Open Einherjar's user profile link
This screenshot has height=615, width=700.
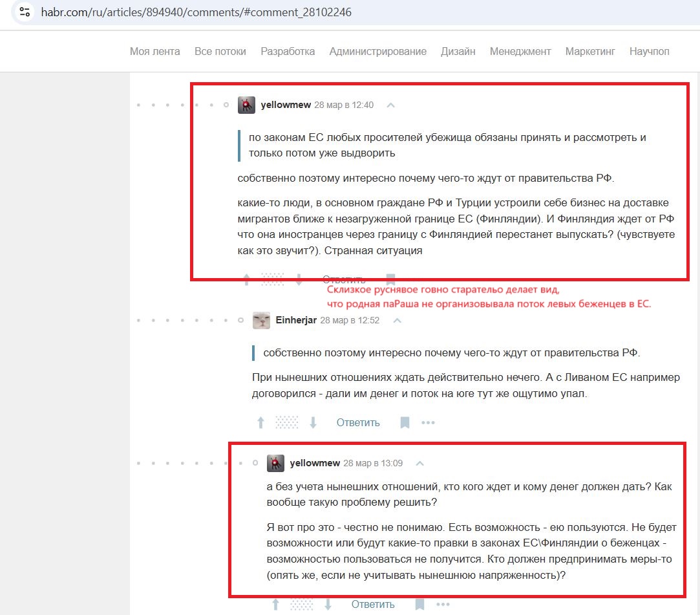click(x=296, y=320)
